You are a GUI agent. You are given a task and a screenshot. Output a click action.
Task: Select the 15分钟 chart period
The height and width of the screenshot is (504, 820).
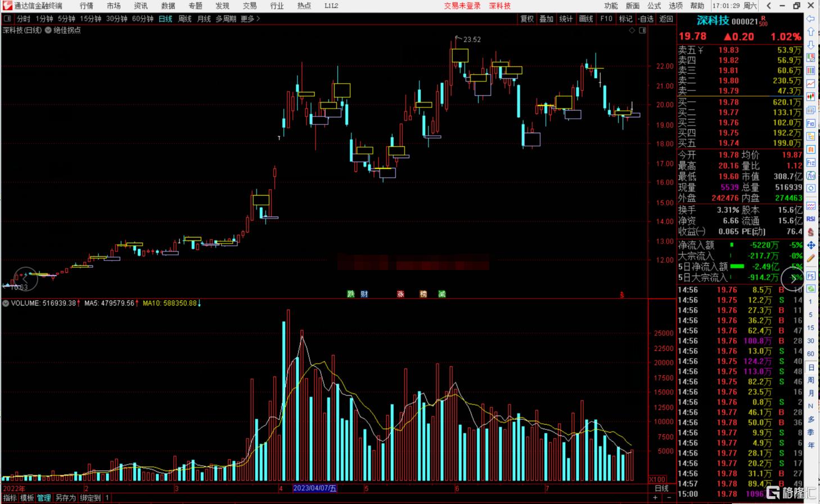tap(91, 19)
